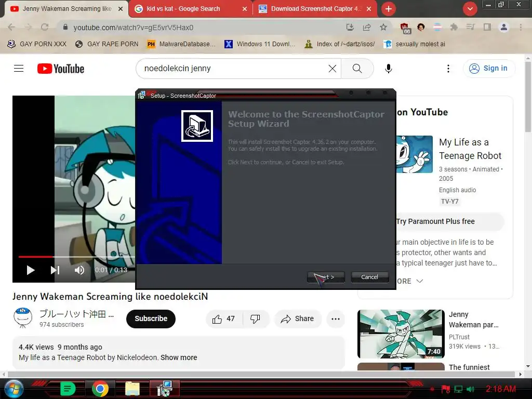Click the pink striped flag extension icon
The height and width of the screenshot is (399, 532).
click(437, 27)
